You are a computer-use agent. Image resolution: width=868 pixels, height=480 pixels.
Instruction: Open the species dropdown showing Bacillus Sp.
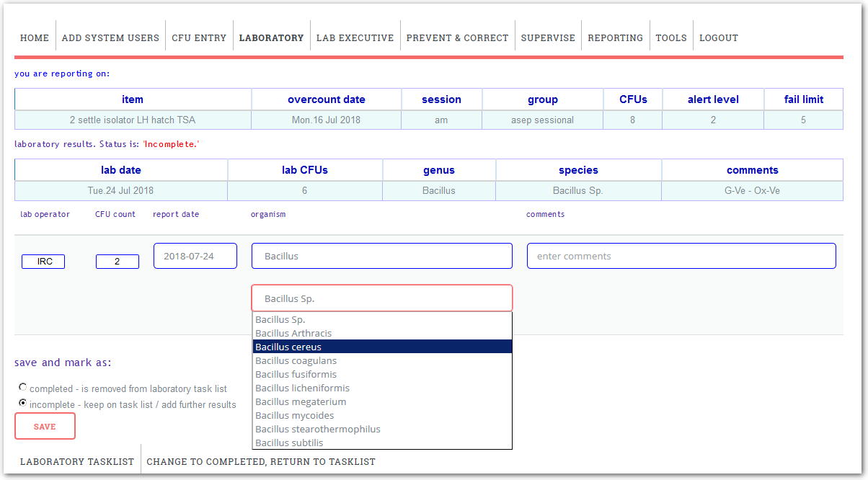click(381, 298)
